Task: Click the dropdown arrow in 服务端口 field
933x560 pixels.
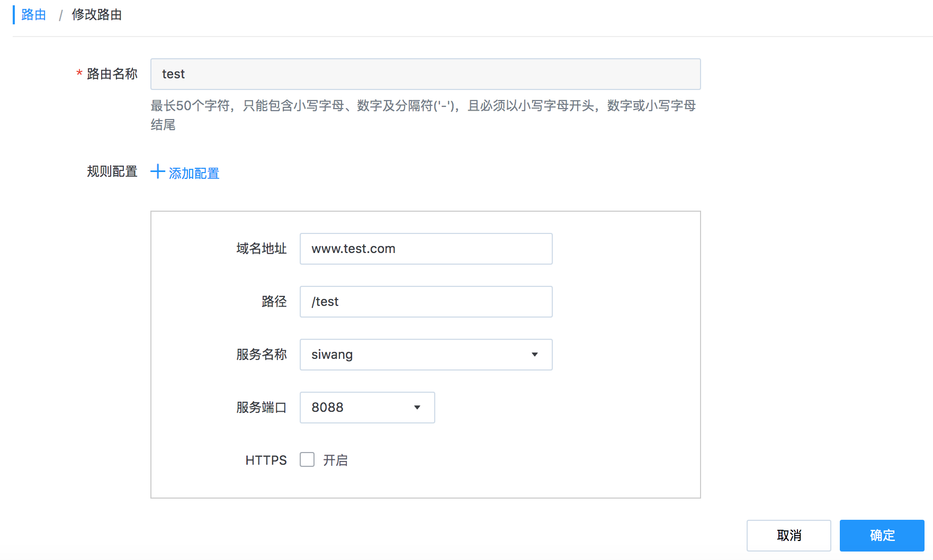Action: (x=417, y=408)
